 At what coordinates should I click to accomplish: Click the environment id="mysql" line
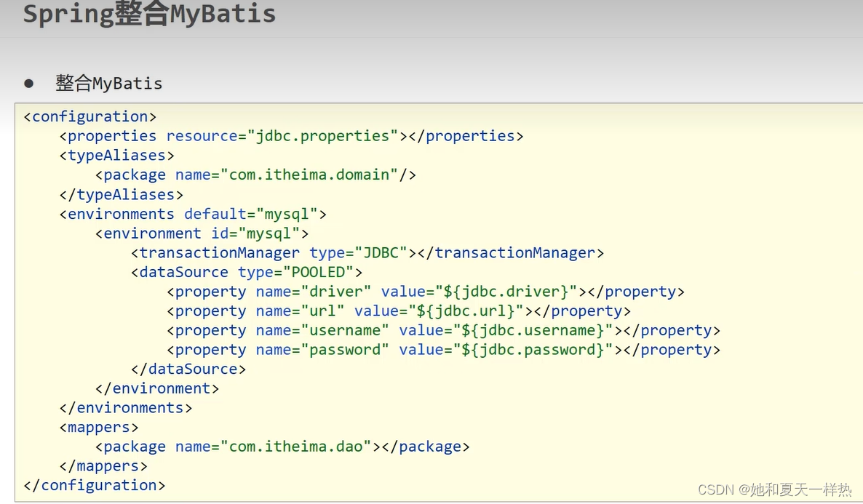(202, 233)
